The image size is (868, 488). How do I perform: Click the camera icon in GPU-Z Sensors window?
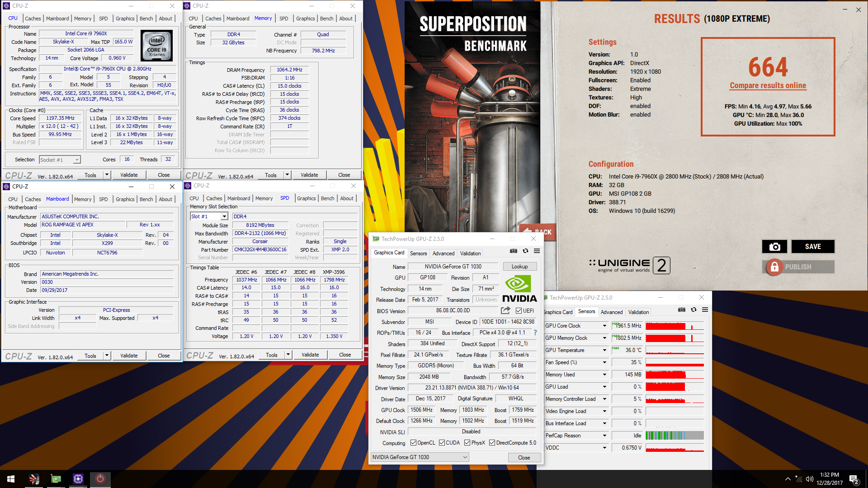(682, 310)
